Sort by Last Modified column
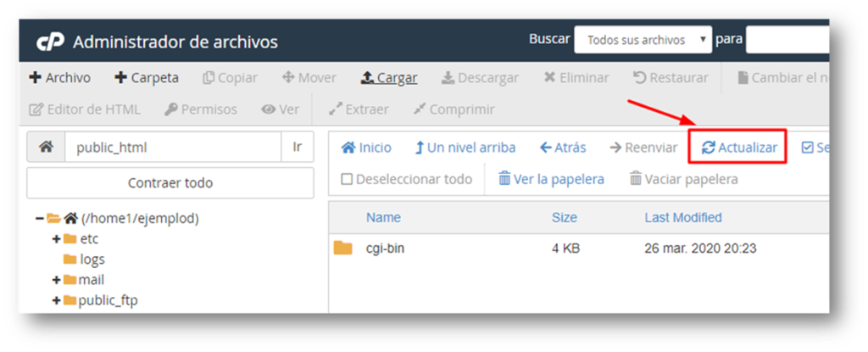The height and width of the screenshot is (352, 868). (x=683, y=218)
